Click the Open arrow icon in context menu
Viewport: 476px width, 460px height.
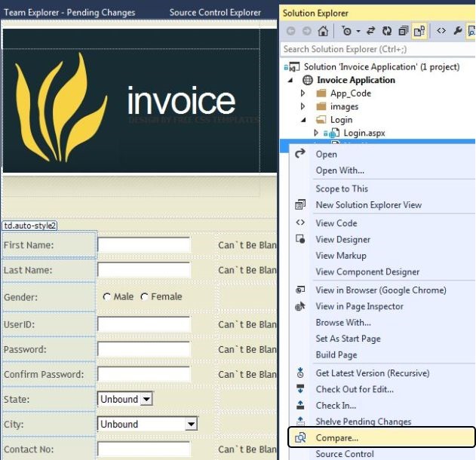pyautogui.click(x=300, y=154)
